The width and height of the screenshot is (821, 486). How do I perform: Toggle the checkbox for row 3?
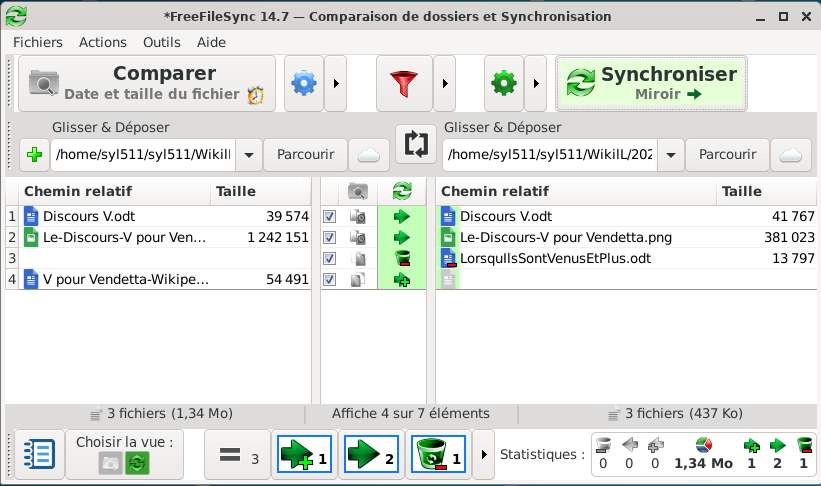tap(330, 259)
